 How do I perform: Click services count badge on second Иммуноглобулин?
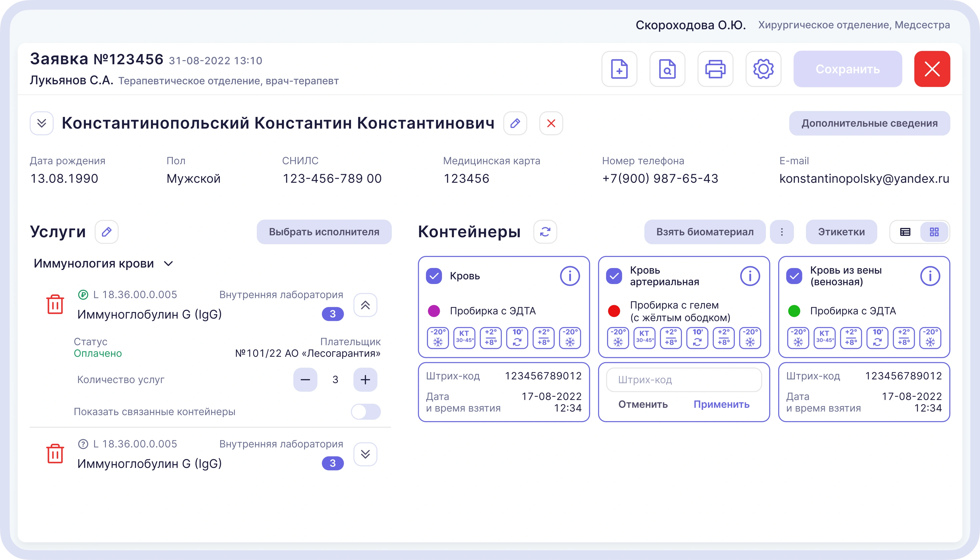[x=333, y=463]
